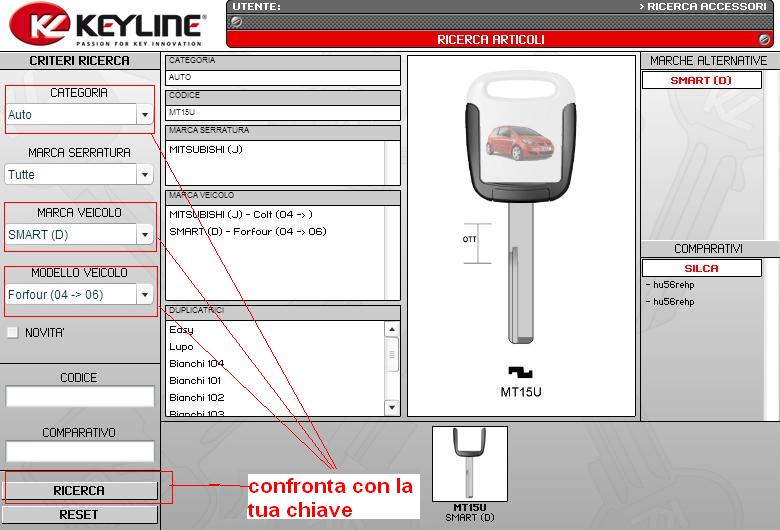Click the COMPARATIVO input field
Viewport: 780px width, 530px height.
(x=80, y=452)
